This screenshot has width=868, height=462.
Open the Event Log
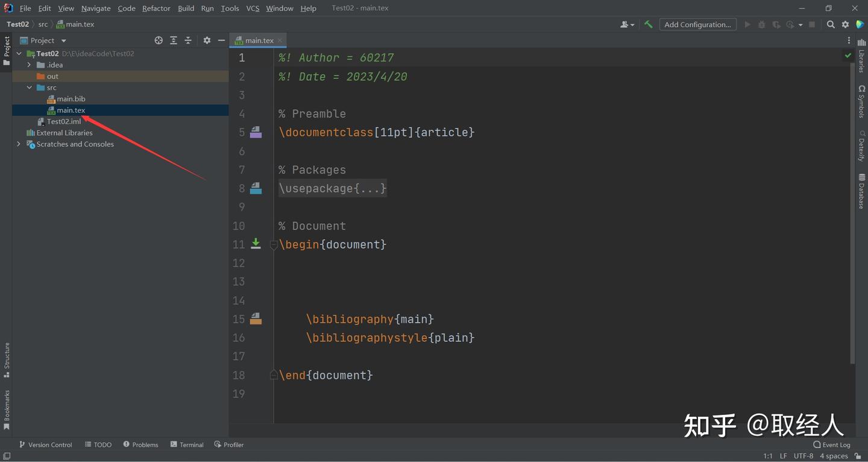(832, 445)
